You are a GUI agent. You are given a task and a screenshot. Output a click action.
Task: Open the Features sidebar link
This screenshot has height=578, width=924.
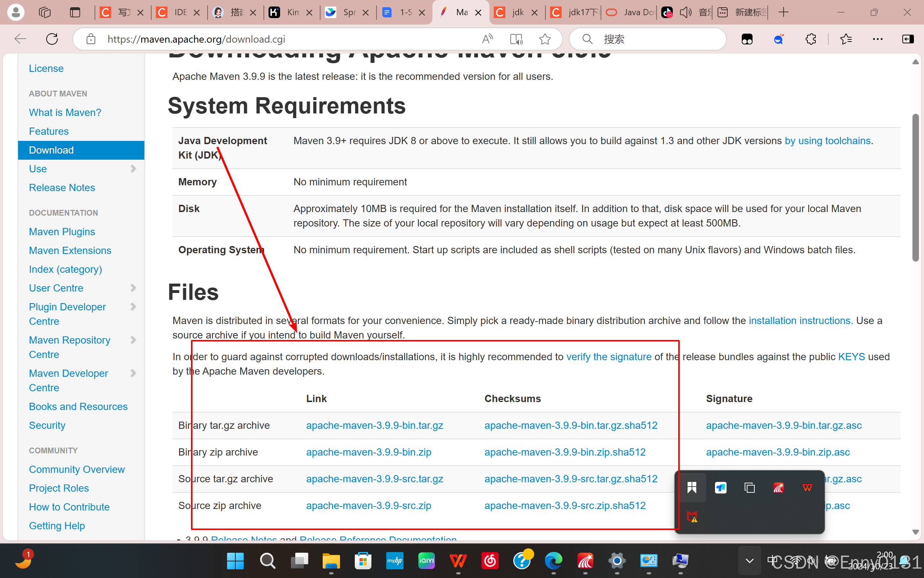(x=49, y=131)
